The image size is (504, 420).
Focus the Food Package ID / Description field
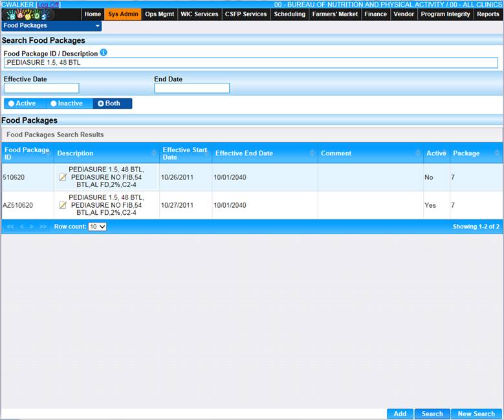pos(251,63)
